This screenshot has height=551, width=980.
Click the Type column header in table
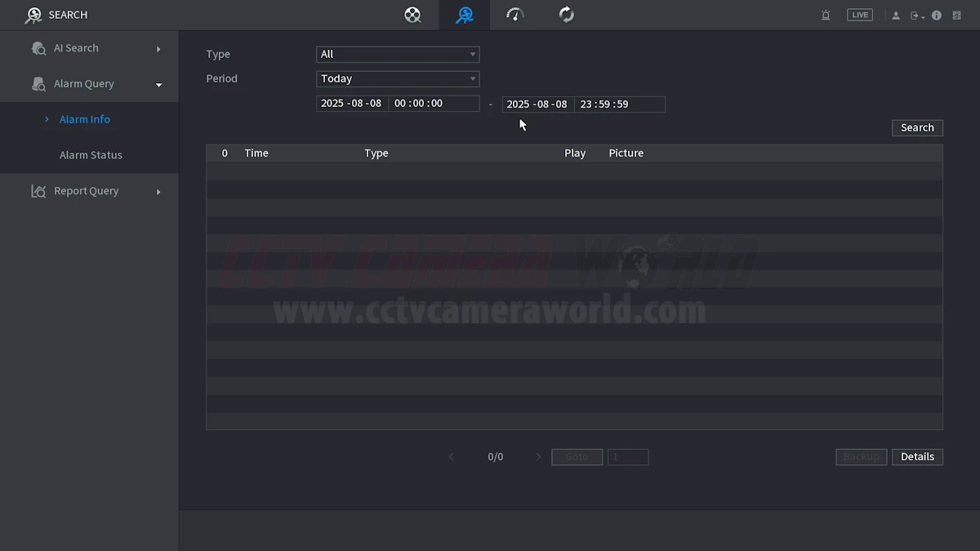point(376,153)
